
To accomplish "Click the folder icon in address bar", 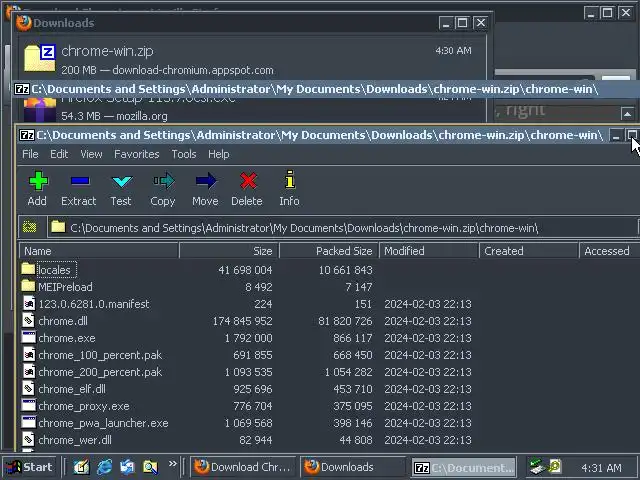I will point(59,227).
